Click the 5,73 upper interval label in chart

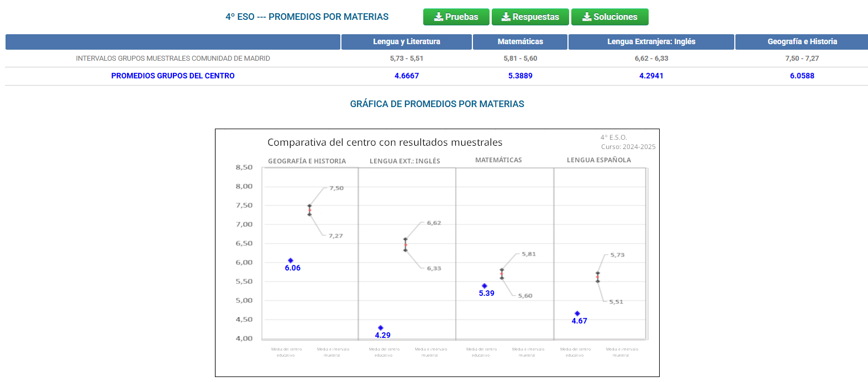(x=617, y=255)
